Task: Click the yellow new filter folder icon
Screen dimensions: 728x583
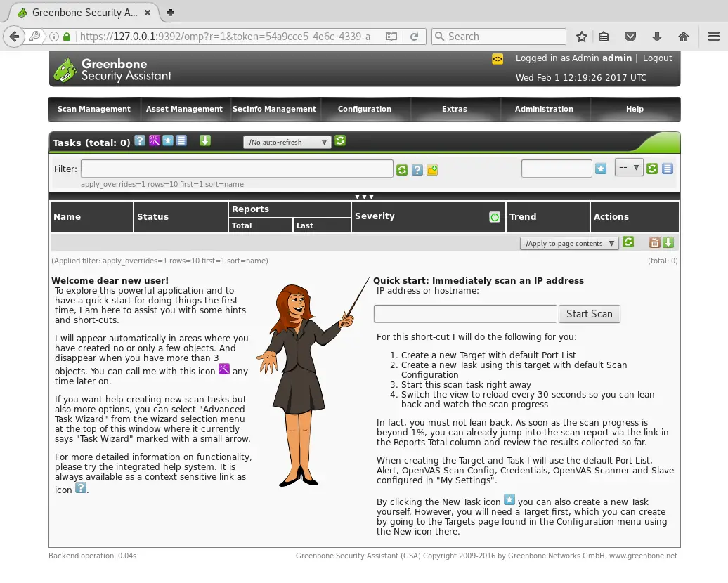Action: (x=432, y=170)
